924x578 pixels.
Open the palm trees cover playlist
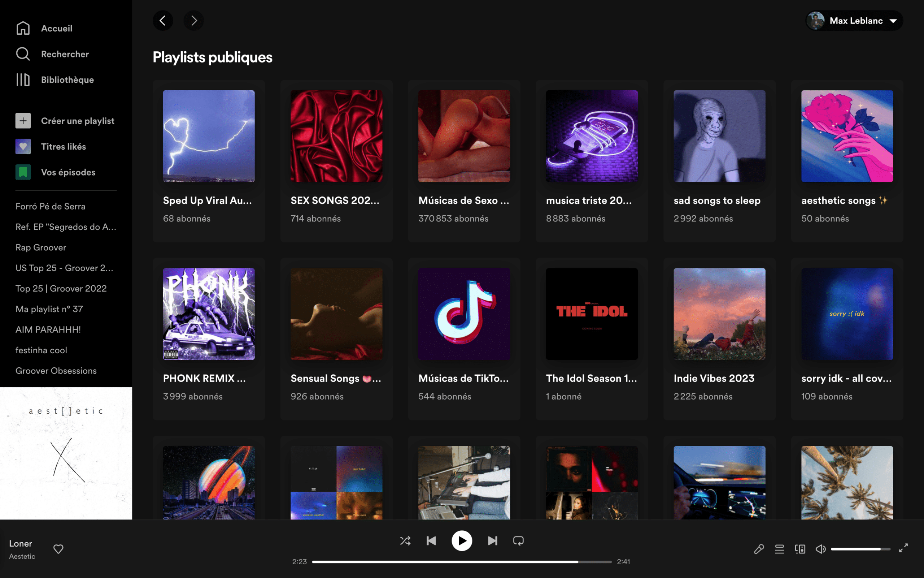pos(847,482)
